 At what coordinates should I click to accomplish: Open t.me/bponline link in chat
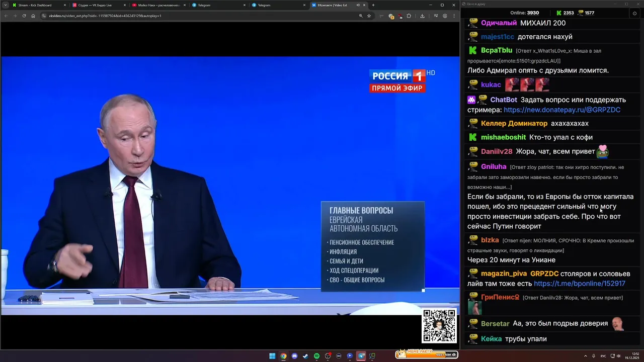[580, 284]
